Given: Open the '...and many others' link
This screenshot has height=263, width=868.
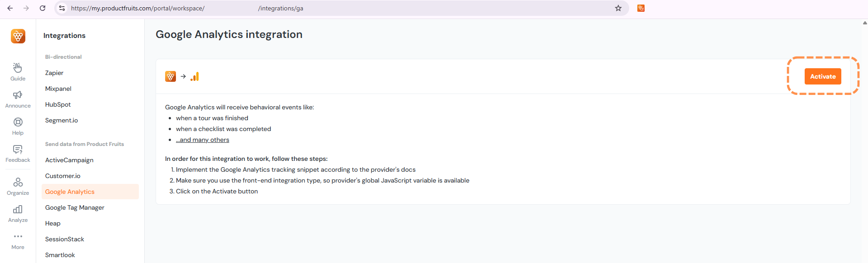Looking at the screenshot, I should (x=202, y=140).
